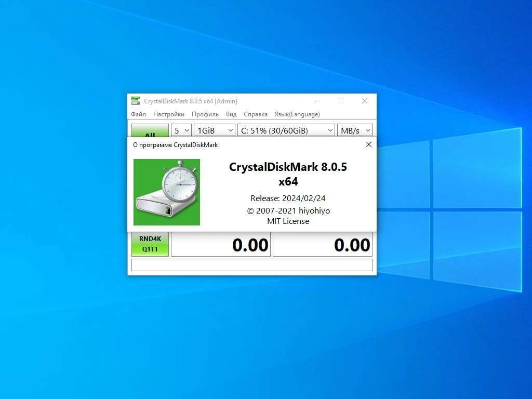Start all tests with the All button
This screenshot has height=399, width=532.
150,130
